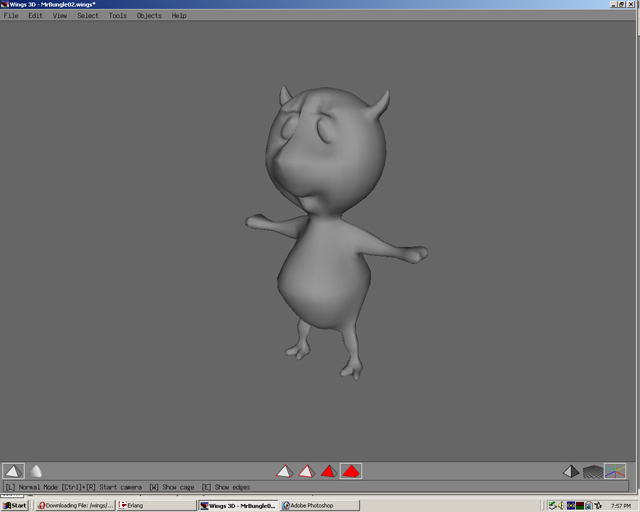Click the "Start camera" status hint

120,487
